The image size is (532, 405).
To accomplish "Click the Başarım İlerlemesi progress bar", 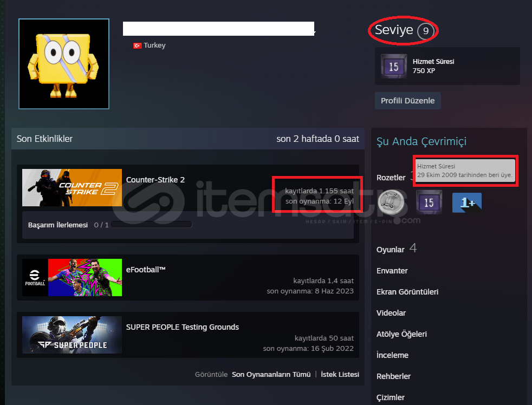I will click(x=151, y=225).
